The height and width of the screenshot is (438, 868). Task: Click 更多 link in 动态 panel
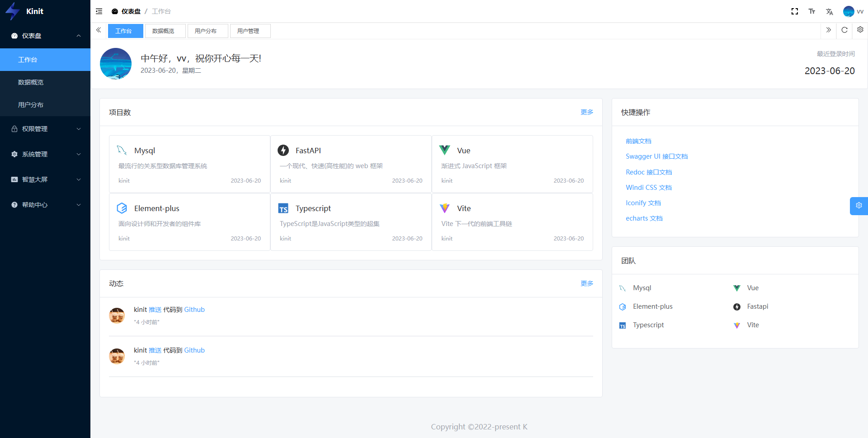[587, 283]
